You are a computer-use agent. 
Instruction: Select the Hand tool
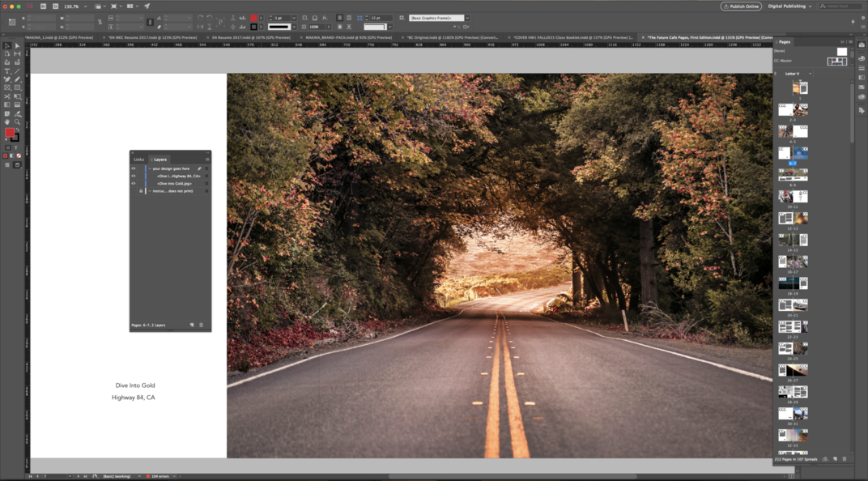click(x=7, y=121)
